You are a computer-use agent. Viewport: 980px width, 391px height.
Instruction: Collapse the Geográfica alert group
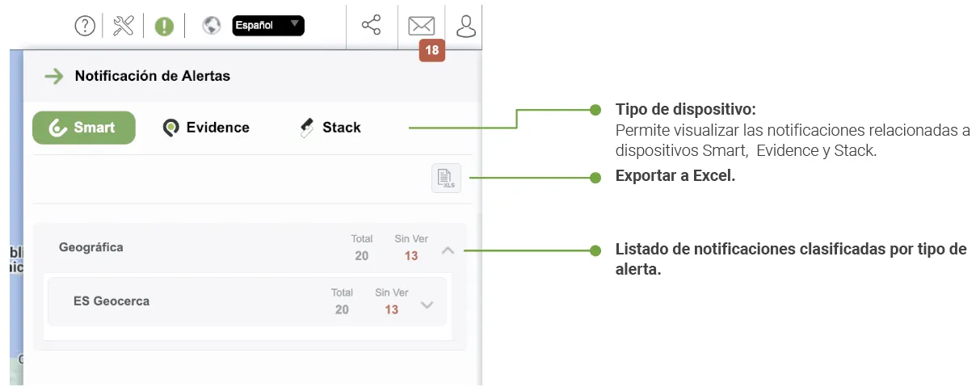[x=448, y=250]
